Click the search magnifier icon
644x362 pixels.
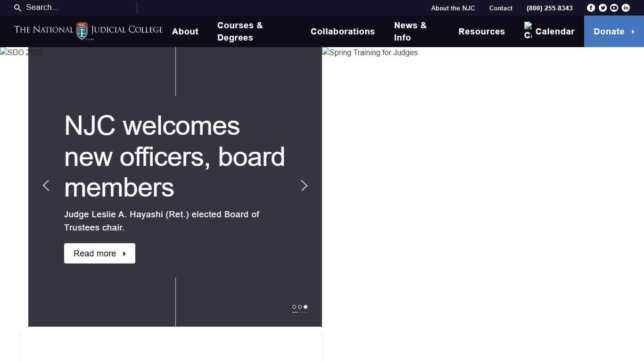pyautogui.click(x=17, y=8)
